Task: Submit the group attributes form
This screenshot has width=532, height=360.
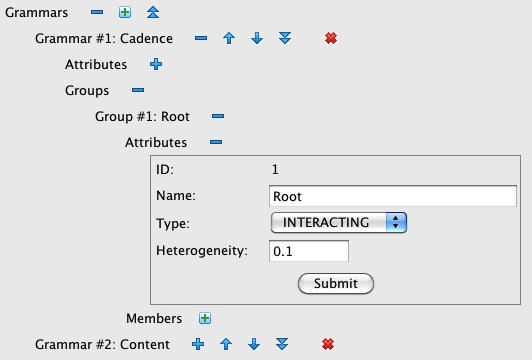Action: [x=336, y=283]
